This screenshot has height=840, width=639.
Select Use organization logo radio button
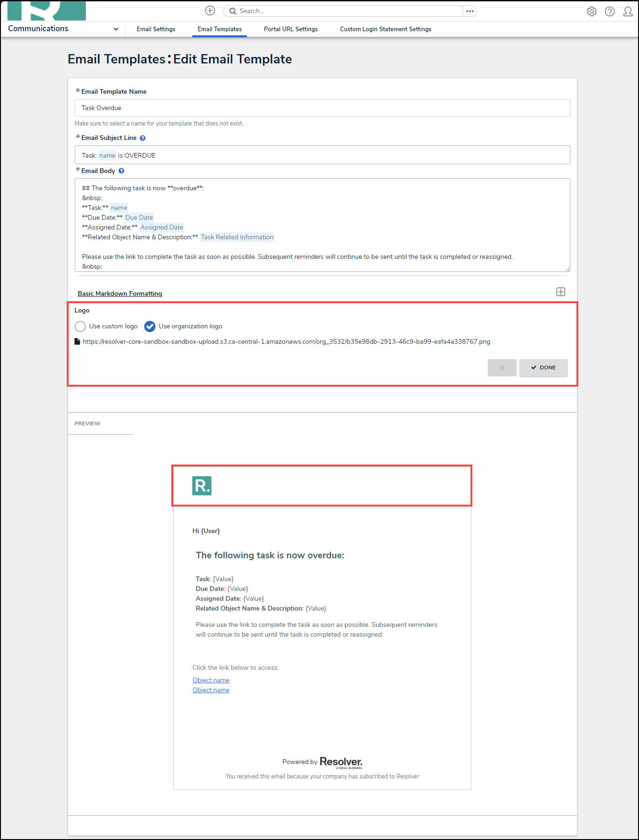pyautogui.click(x=150, y=326)
